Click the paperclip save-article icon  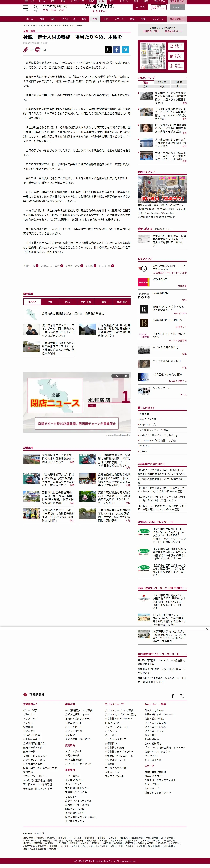click(26, 50)
